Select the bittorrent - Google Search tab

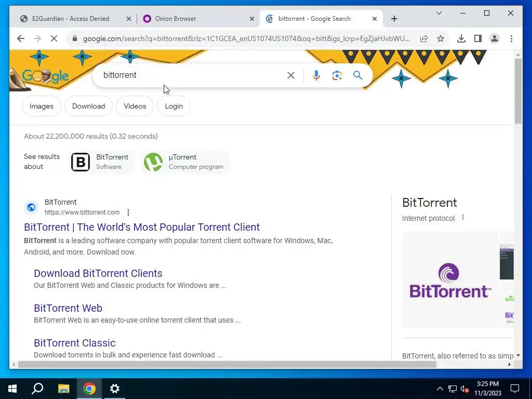(314, 19)
